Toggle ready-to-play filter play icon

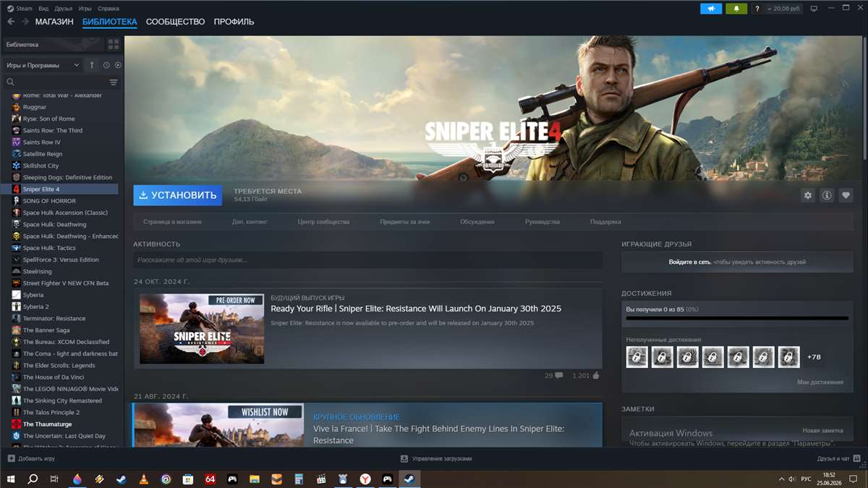pos(118,65)
